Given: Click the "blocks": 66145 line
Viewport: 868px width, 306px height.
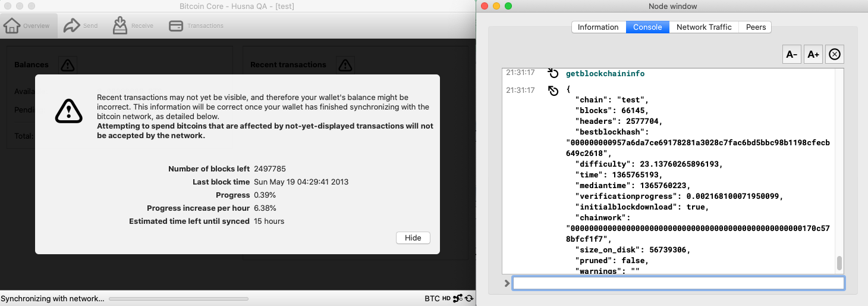Looking at the screenshot, I should (x=612, y=110).
